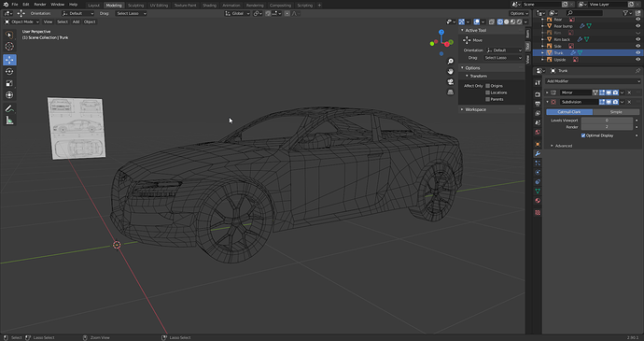Hide the Rear bump object in outliner
Viewport: 644px width, 341px height.
[x=637, y=26]
